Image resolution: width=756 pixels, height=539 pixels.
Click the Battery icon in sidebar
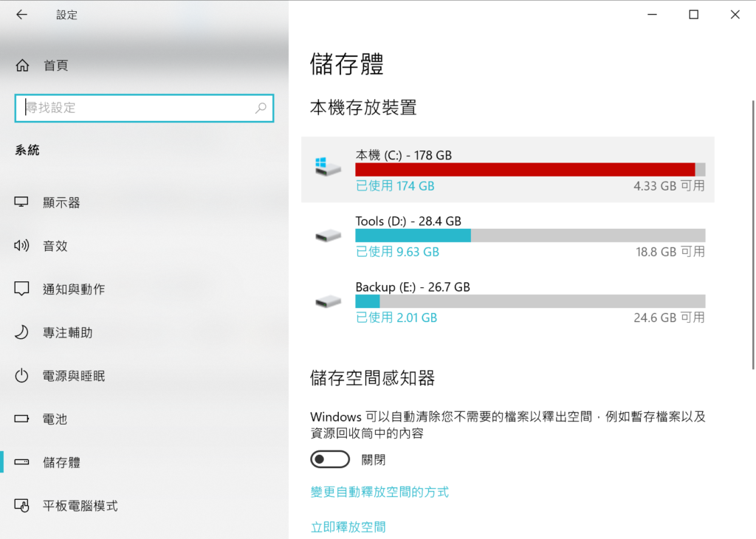21,419
